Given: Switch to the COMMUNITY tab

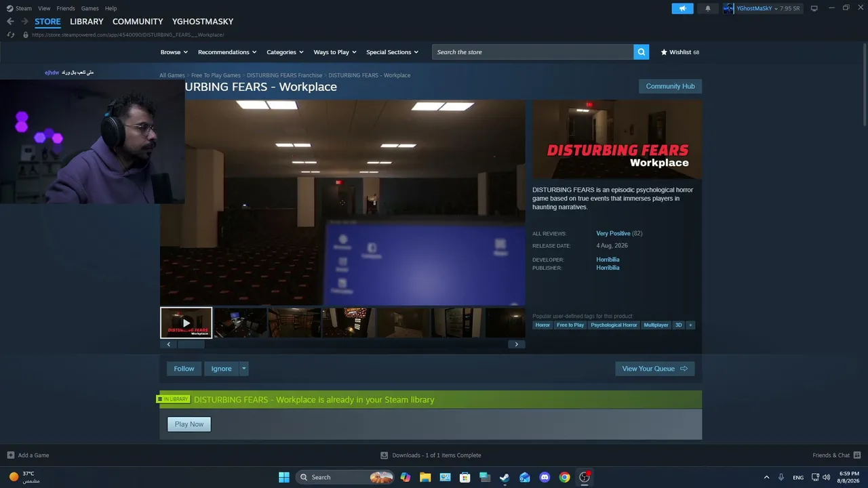Looking at the screenshot, I should pos(138,22).
